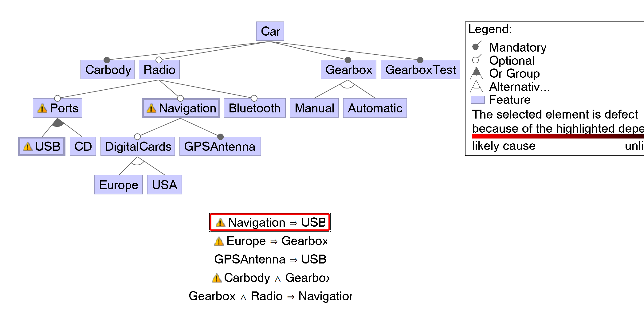Image resolution: width=644 pixels, height=320 pixels.
Task: Select the Ports feature box
Action: point(57,108)
